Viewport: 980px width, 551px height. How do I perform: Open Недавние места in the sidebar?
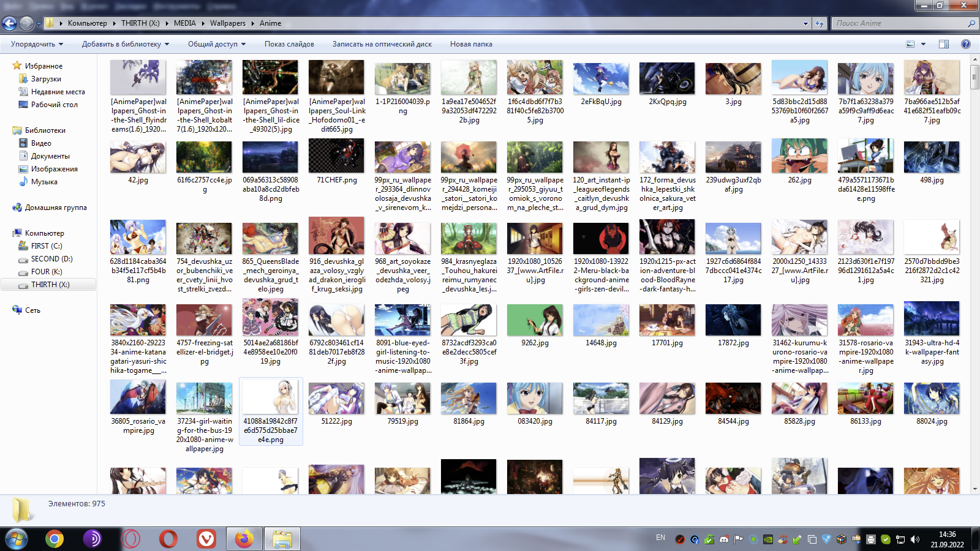pyautogui.click(x=58, y=92)
